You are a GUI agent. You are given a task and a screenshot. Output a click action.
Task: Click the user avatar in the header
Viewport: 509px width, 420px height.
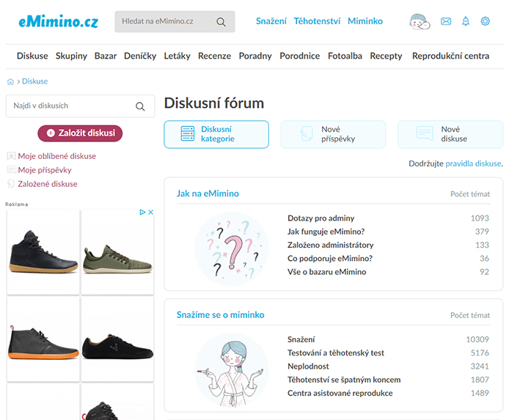click(420, 22)
